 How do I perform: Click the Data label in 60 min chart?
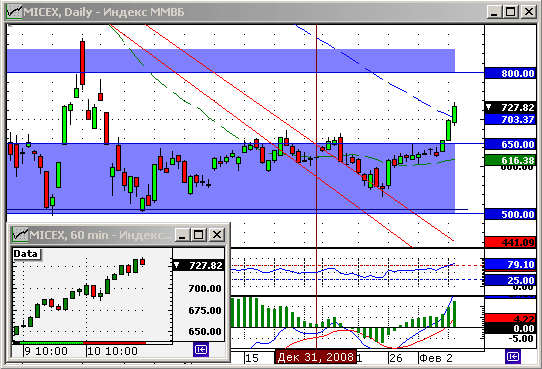tap(26, 254)
